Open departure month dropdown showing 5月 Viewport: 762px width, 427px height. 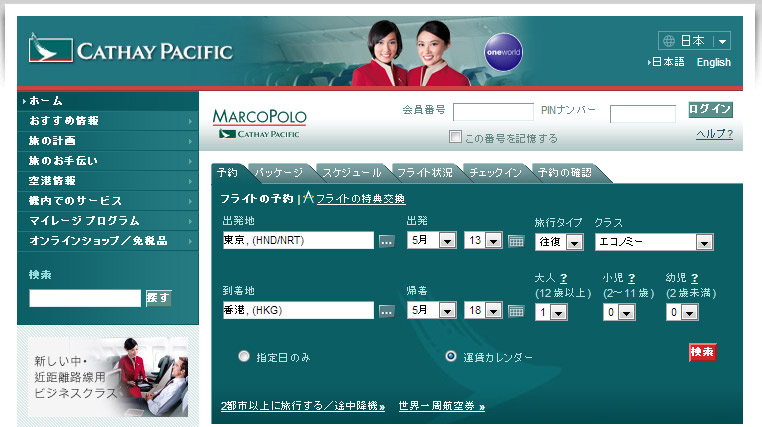tap(432, 240)
